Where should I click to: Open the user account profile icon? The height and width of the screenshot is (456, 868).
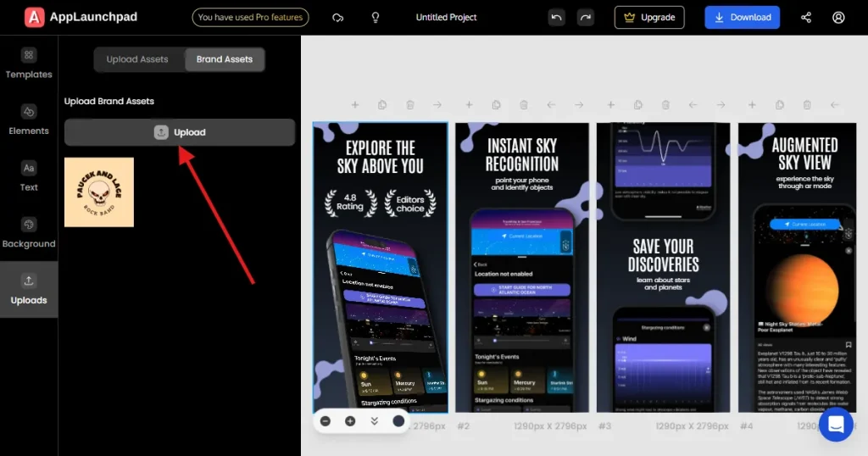pyautogui.click(x=838, y=18)
